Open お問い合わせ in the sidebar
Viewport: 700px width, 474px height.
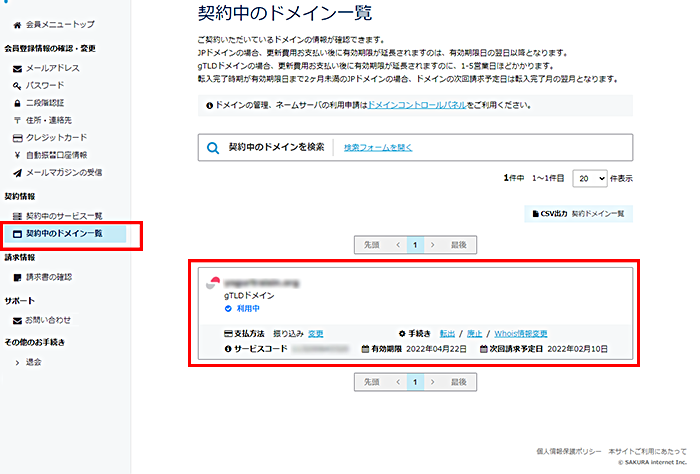click(48, 320)
